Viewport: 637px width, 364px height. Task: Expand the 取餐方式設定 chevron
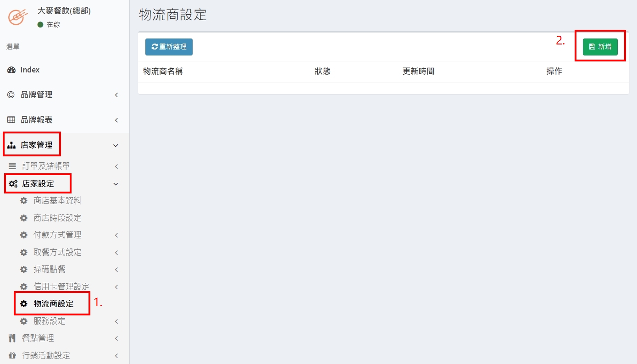pos(116,253)
